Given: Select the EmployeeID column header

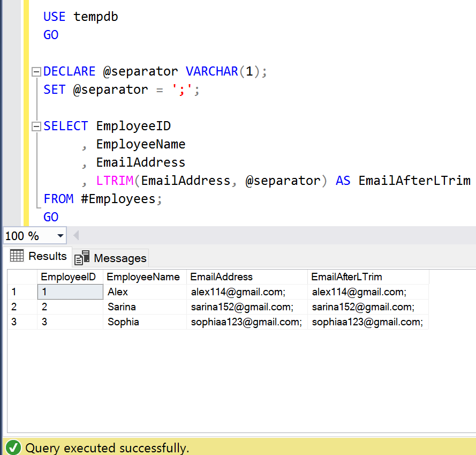Looking at the screenshot, I should [68, 277].
